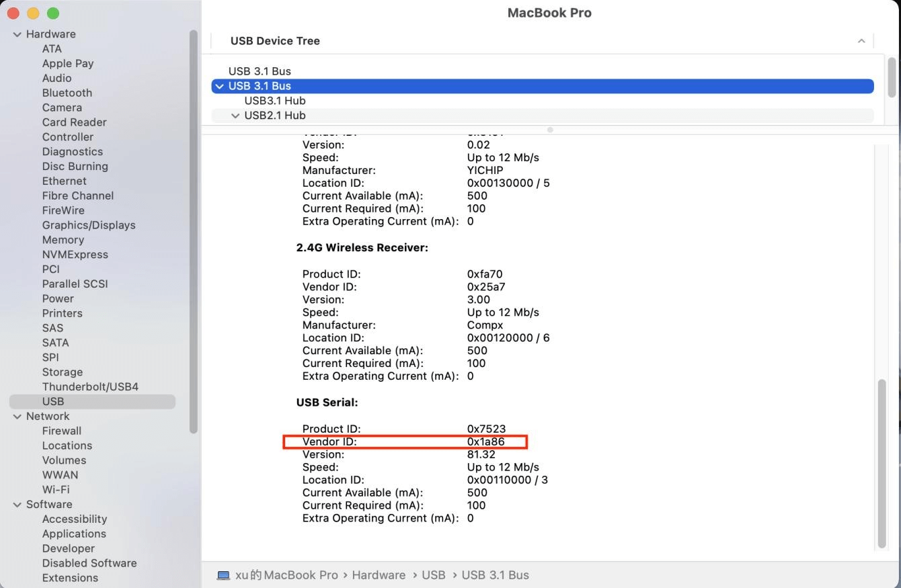Open Bluetooth in the Hardware list

pyautogui.click(x=67, y=93)
